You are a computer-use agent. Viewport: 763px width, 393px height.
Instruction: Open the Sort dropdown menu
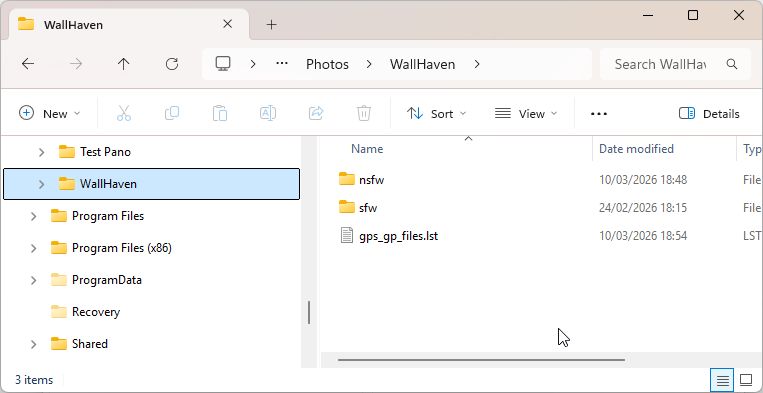(436, 114)
